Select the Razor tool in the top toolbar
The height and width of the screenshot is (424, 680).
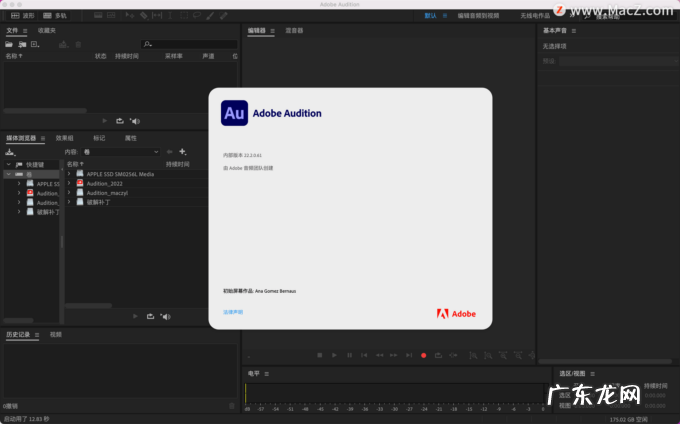click(143, 16)
